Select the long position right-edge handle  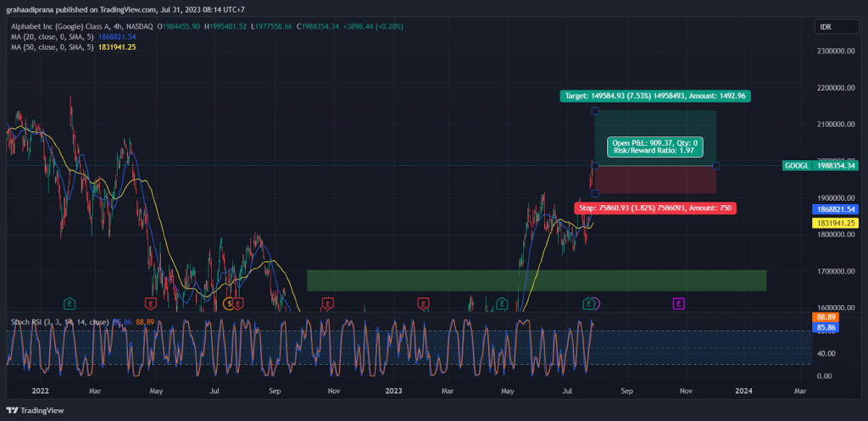[x=716, y=166]
